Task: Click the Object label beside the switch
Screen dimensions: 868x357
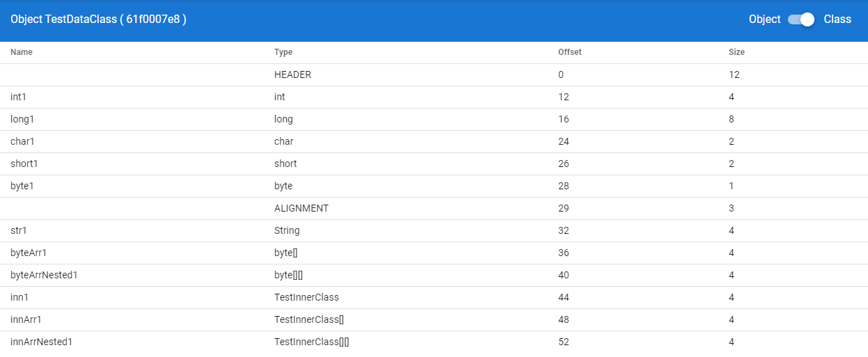Action: tap(764, 19)
